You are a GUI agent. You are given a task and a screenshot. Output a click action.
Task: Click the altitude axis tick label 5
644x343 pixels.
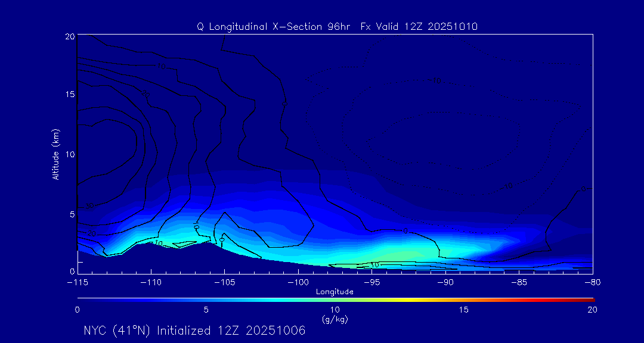coord(72,214)
